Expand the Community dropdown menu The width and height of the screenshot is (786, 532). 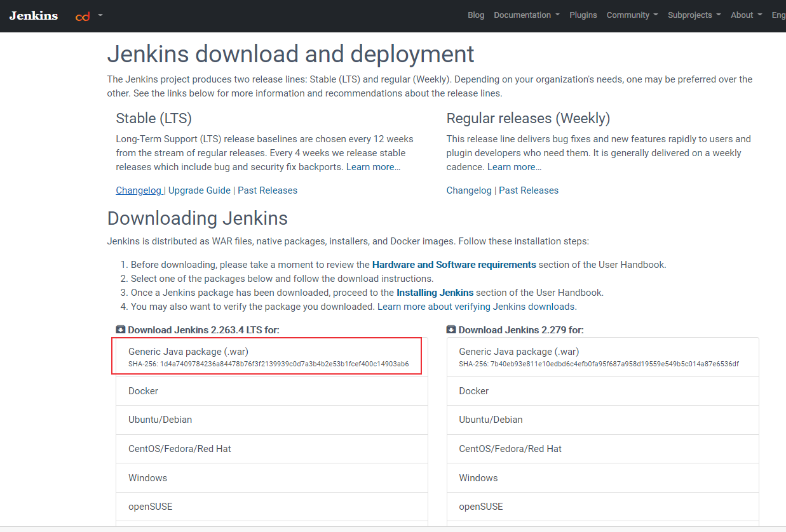click(632, 15)
